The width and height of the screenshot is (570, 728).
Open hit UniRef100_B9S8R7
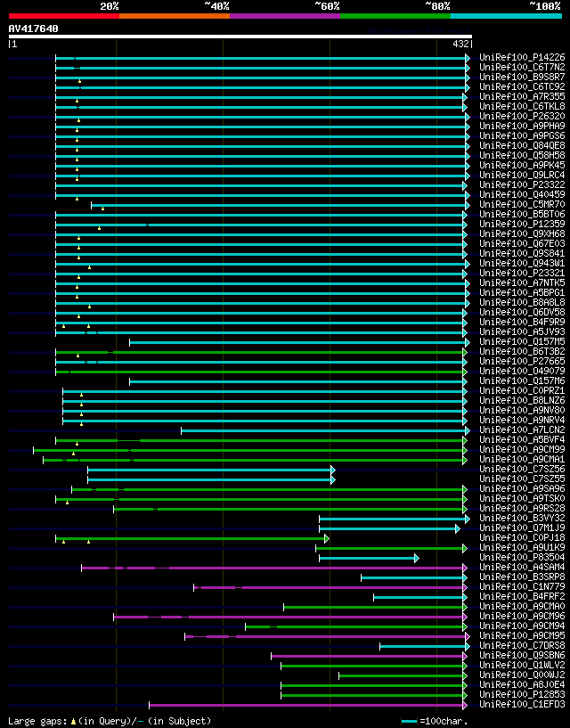point(522,77)
